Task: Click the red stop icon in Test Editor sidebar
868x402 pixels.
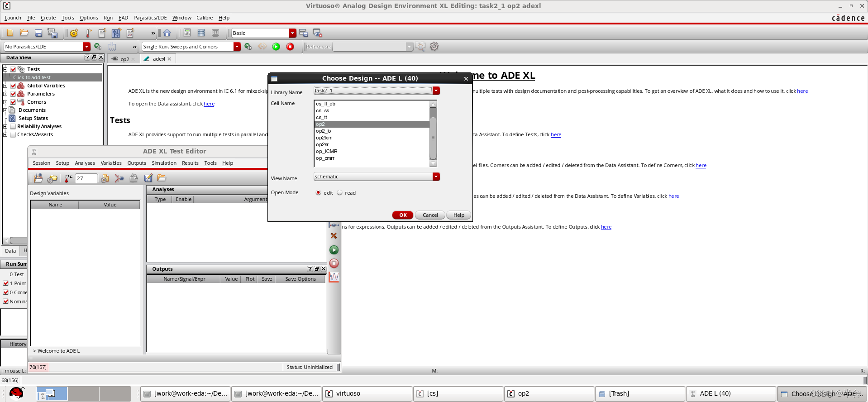Action: [334, 263]
